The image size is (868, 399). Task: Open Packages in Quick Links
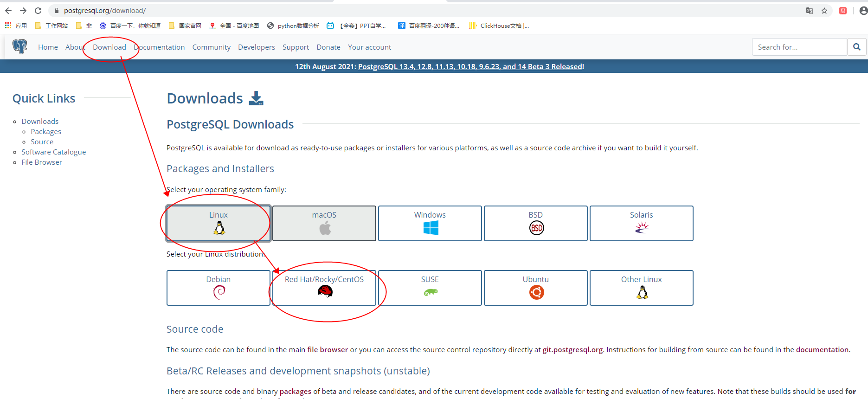click(x=46, y=131)
